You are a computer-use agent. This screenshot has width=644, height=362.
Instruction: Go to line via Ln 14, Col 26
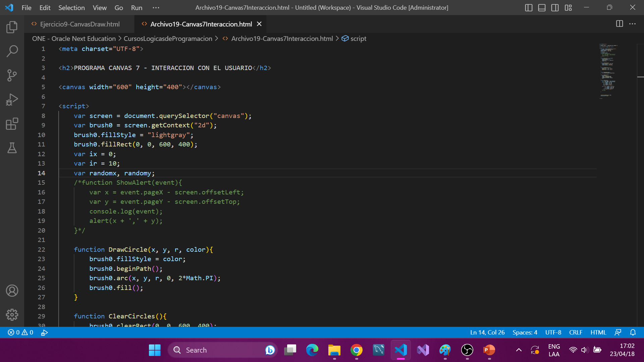tap(487, 333)
